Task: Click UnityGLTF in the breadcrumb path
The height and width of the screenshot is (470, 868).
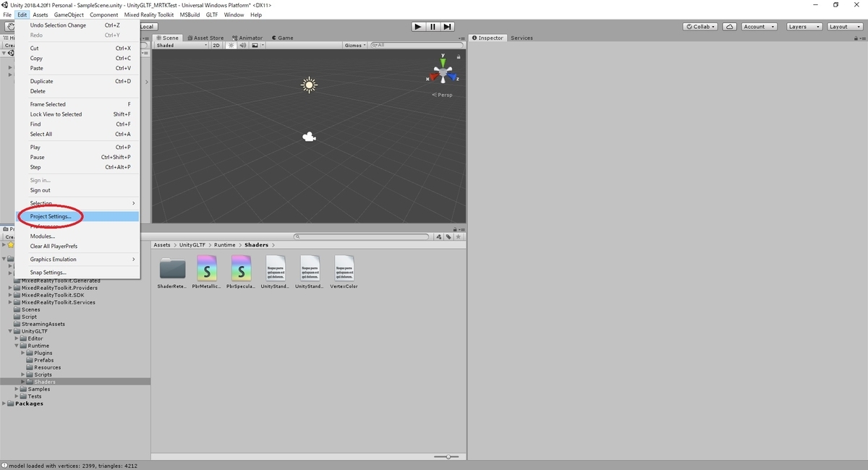Action: [x=192, y=245]
